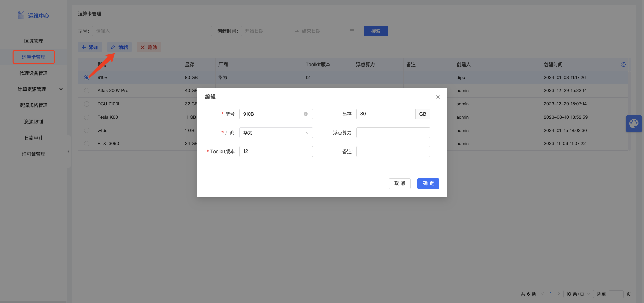Screen dimensions: 644x303
Task: Click the 搜索 button
Action: (376, 31)
